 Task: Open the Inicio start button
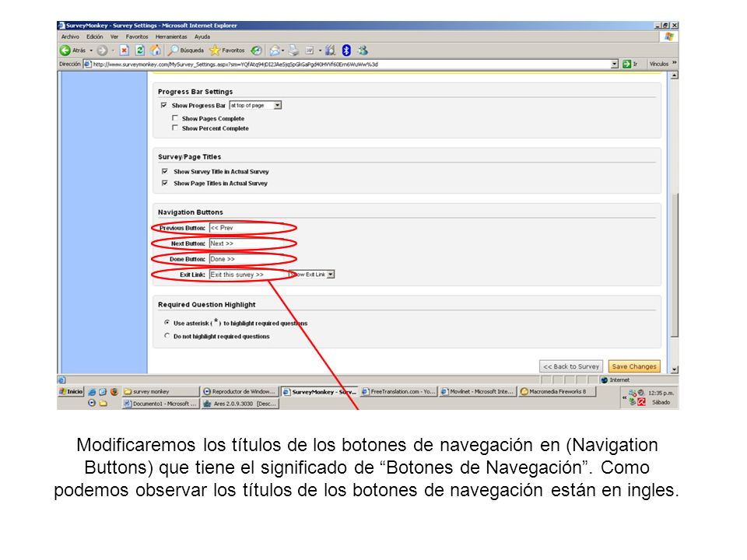71,391
